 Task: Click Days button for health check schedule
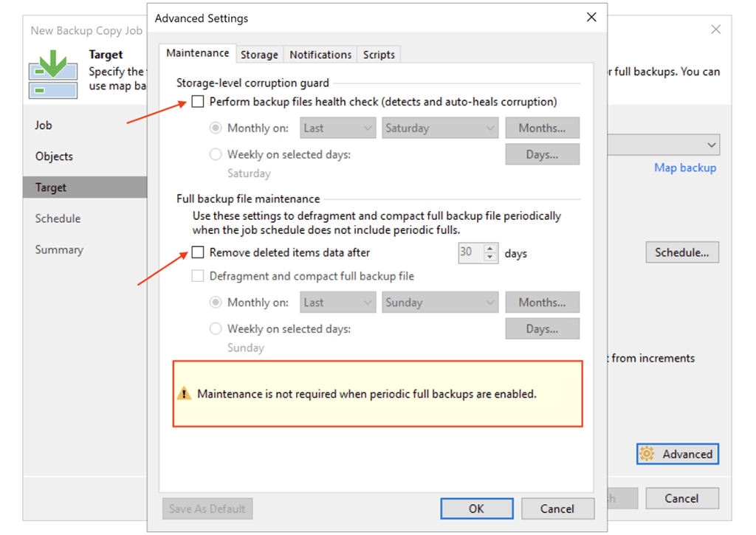coord(543,155)
